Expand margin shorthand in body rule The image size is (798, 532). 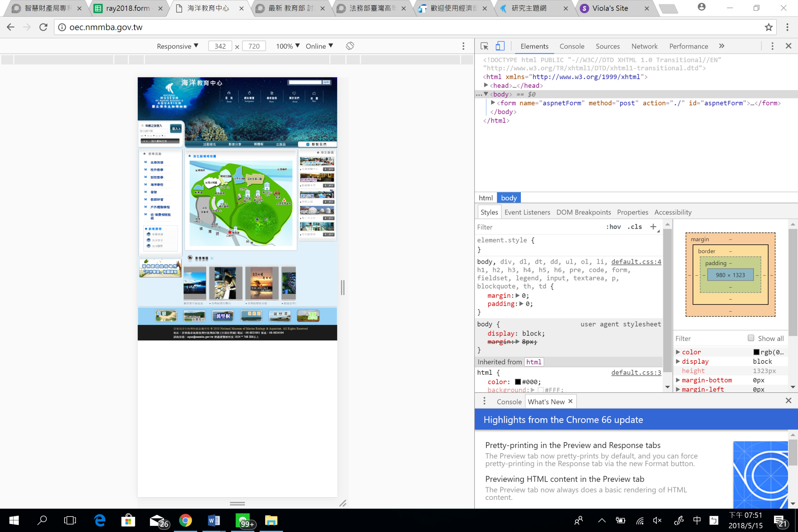click(x=518, y=296)
